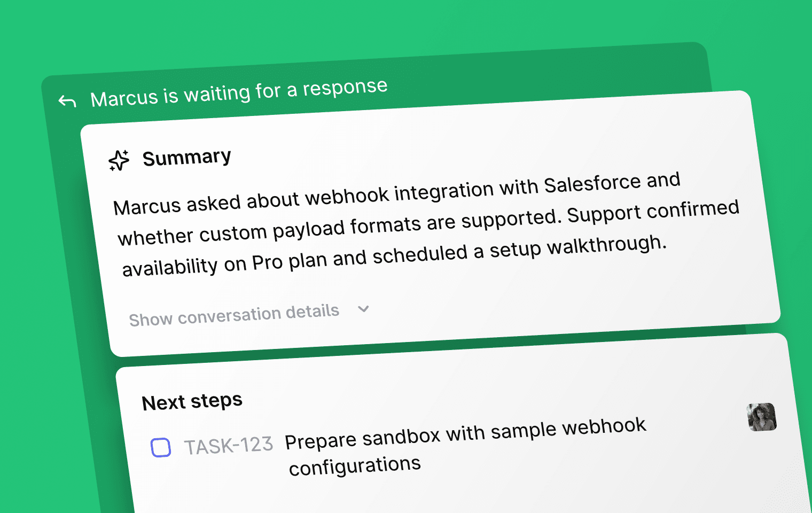This screenshot has width=812, height=513.
Task: Expand the conversation details chevron
Action: [363, 309]
